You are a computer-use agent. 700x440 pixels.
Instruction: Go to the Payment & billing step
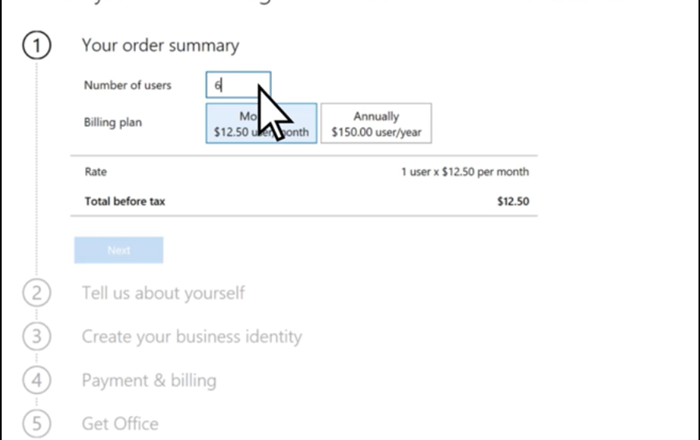tap(149, 380)
